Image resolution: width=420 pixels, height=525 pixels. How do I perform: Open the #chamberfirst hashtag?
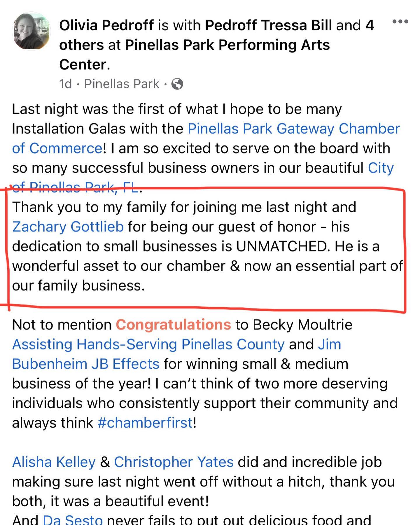point(145,423)
